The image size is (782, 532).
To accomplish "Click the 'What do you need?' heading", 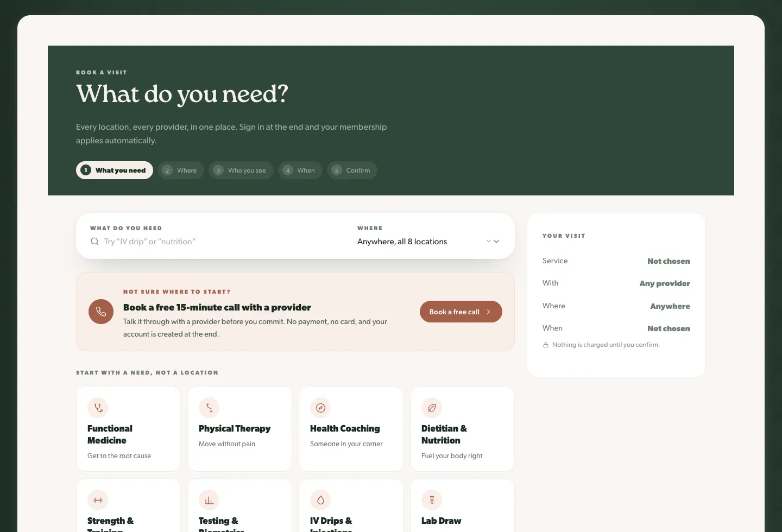I will tap(182, 94).
